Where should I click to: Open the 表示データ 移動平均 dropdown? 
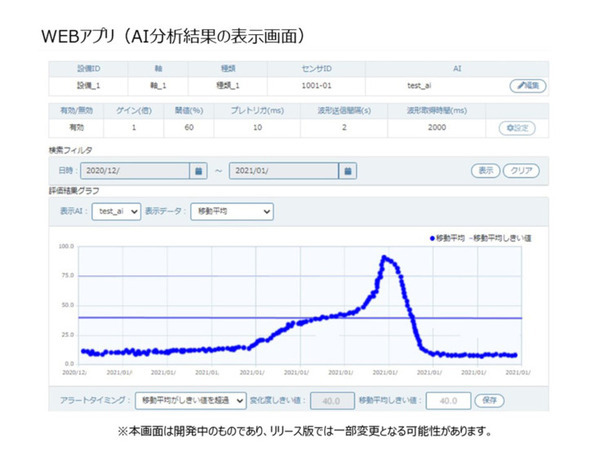[x=230, y=212]
